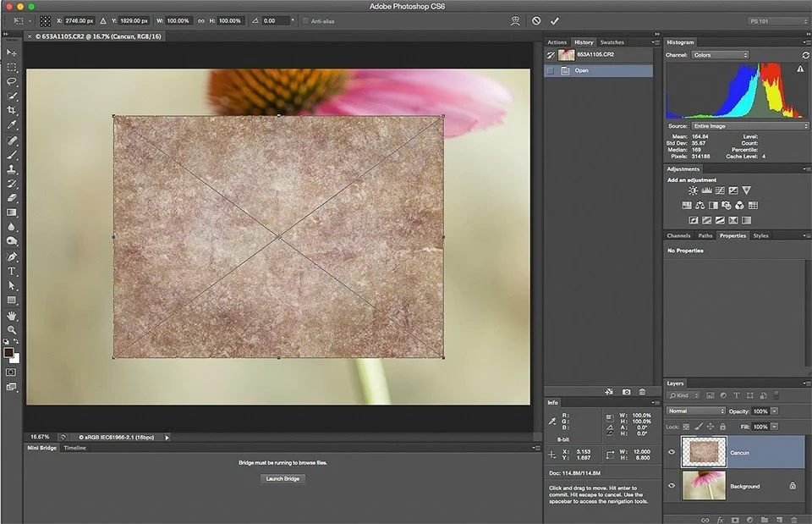Screen dimensions: 812x524
Task: Select the Hand tool
Action: pyautogui.click(x=12, y=315)
